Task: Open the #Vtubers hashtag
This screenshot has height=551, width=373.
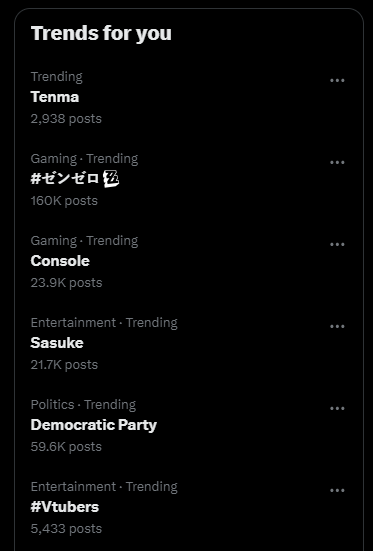Action: coord(65,507)
